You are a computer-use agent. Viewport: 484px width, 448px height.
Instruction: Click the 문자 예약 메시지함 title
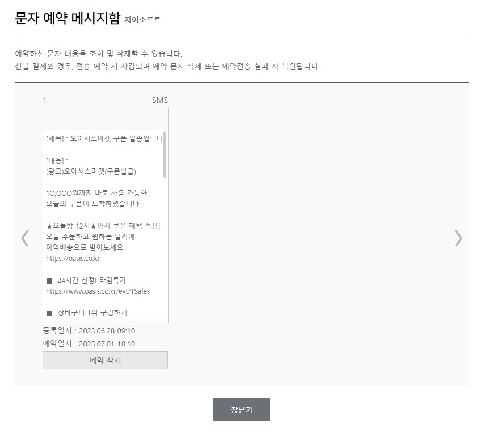click(x=68, y=18)
